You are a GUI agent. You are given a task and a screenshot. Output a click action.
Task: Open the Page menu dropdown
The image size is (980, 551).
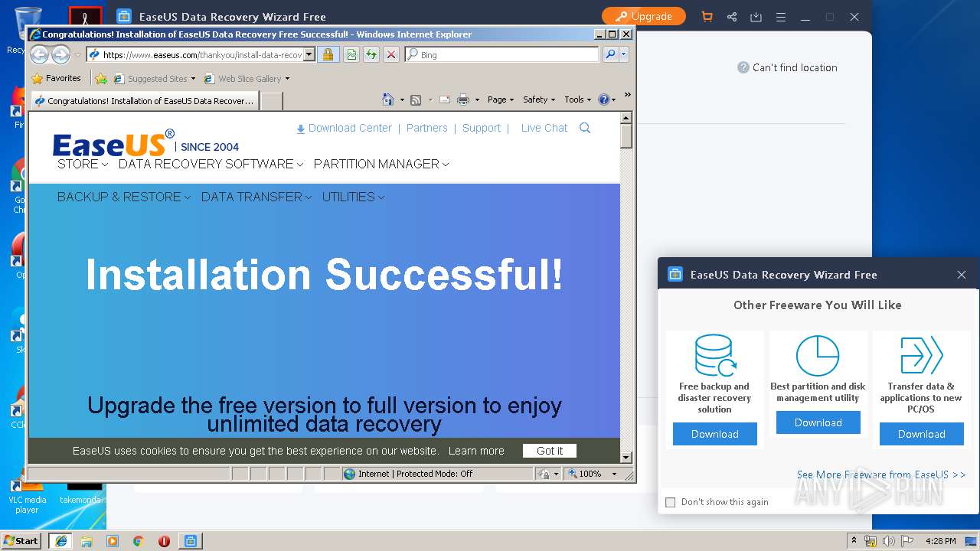coord(500,99)
